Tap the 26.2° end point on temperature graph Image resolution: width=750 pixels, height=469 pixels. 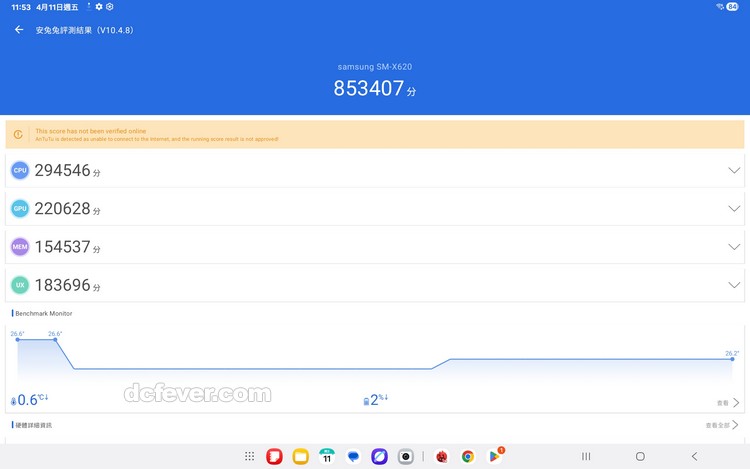[732, 359]
